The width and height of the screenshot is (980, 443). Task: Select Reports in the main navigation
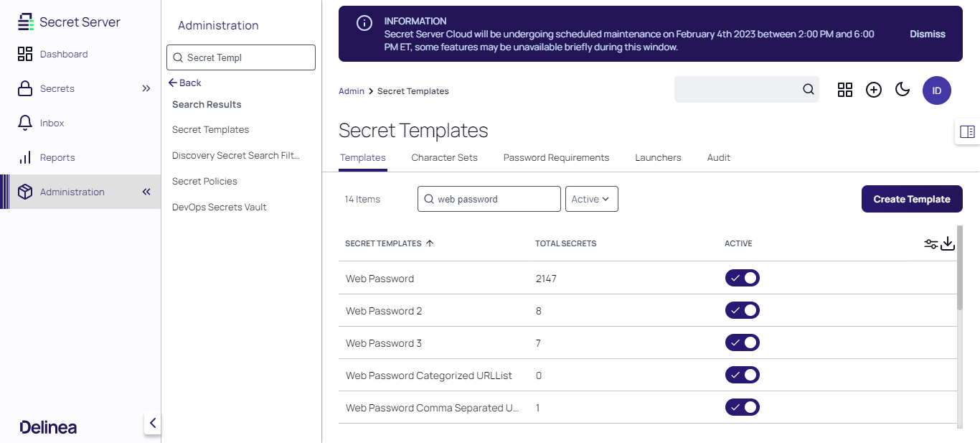(57, 157)
